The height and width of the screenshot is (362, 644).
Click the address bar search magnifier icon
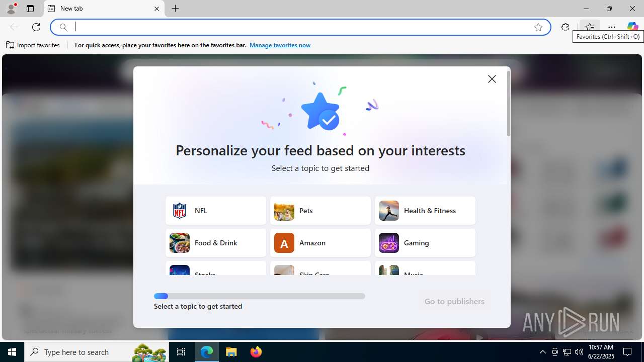point(63,27)
